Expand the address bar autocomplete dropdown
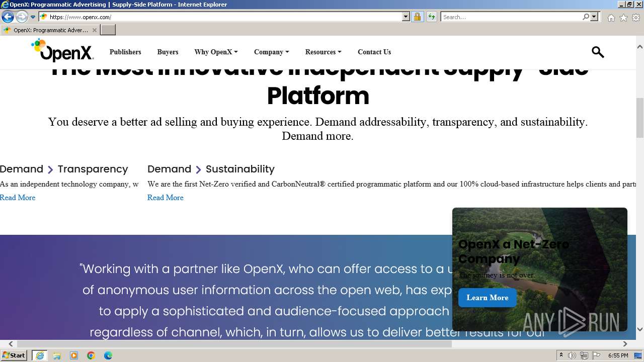This screenshot has width=644, height=362. click(x=406, y=17)
